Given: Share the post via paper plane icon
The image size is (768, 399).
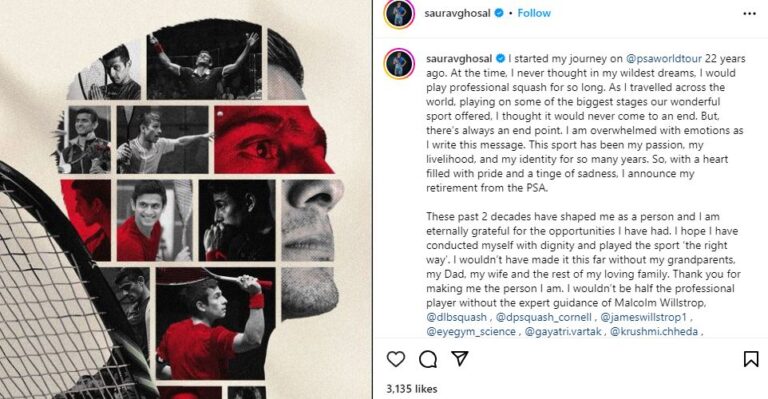Looking at the screenshot, I should [x=460, y=358].
